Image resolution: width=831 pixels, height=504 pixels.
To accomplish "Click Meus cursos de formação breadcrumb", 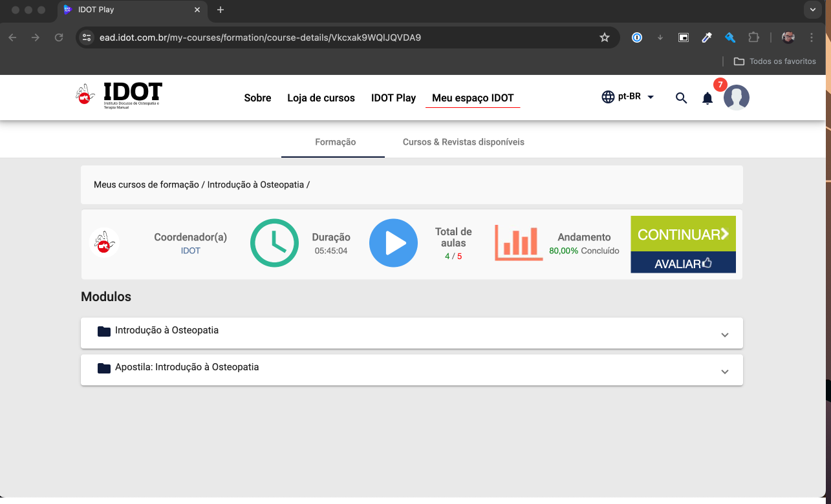I will 146,185.
